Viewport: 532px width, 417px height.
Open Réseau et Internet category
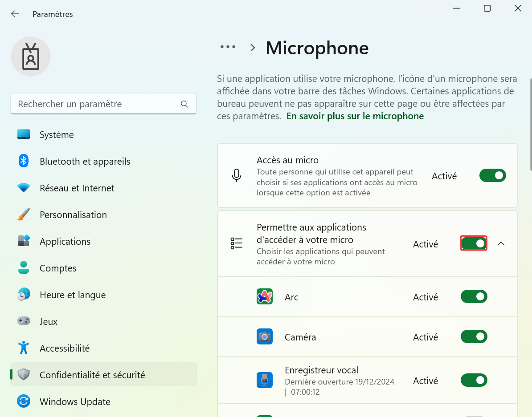click(x=103, y=188)
